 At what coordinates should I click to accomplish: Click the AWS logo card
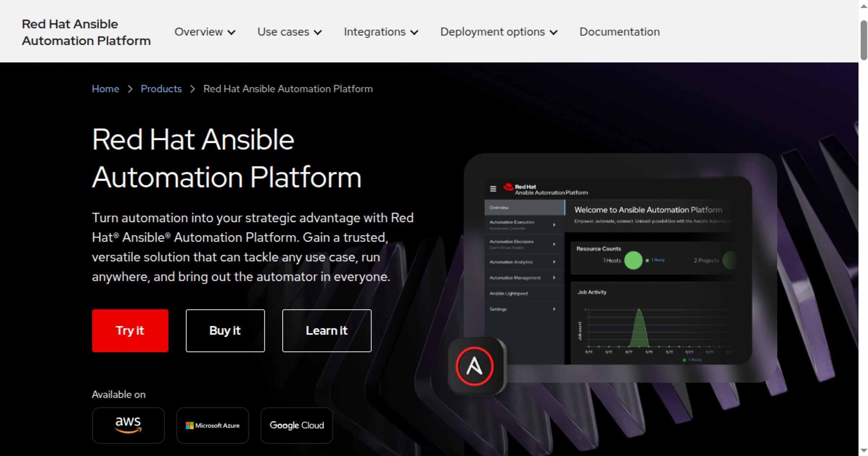(x=128, y=425)
